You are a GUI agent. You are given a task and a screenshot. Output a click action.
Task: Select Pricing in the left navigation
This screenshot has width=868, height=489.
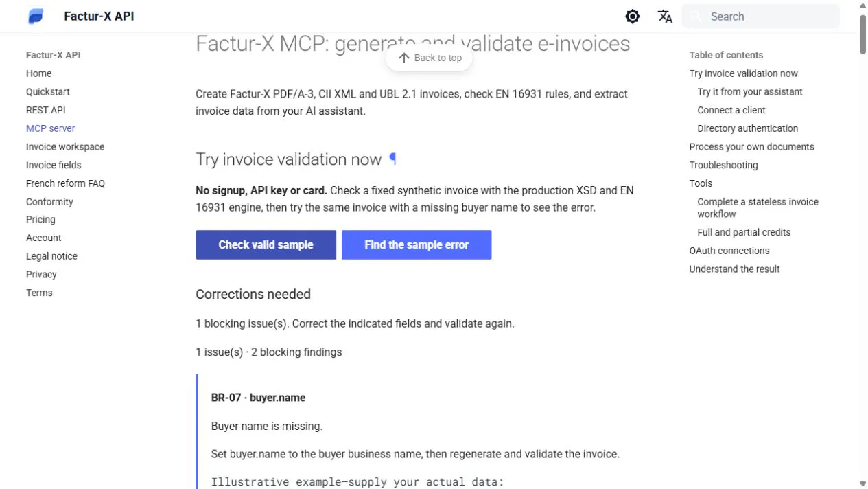[x=40, y=220]
